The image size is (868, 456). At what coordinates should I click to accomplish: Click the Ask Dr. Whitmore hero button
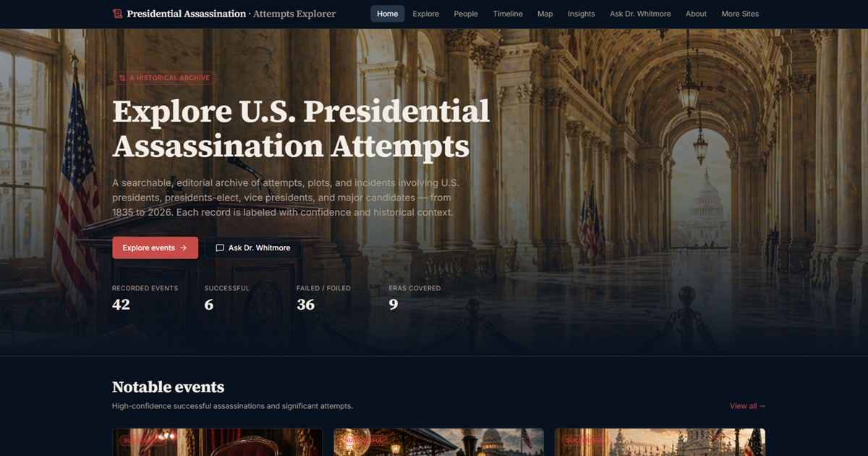tap(252, 248)
